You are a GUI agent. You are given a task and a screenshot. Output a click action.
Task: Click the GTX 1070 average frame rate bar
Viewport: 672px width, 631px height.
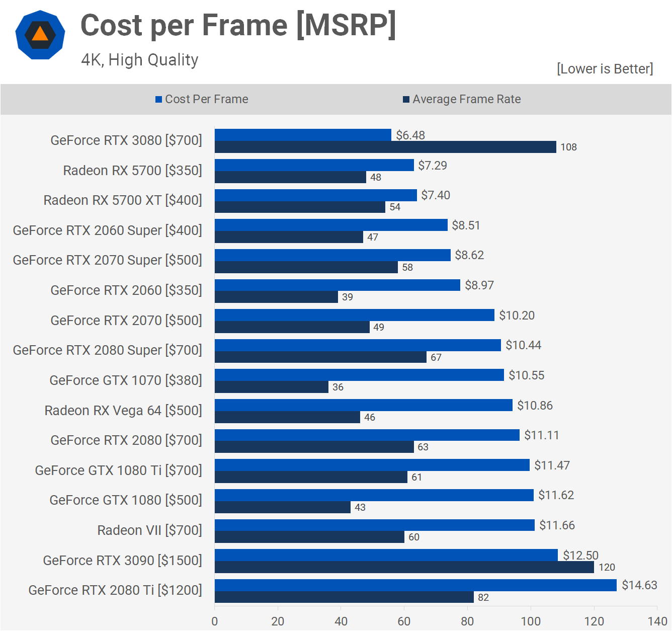272,387
